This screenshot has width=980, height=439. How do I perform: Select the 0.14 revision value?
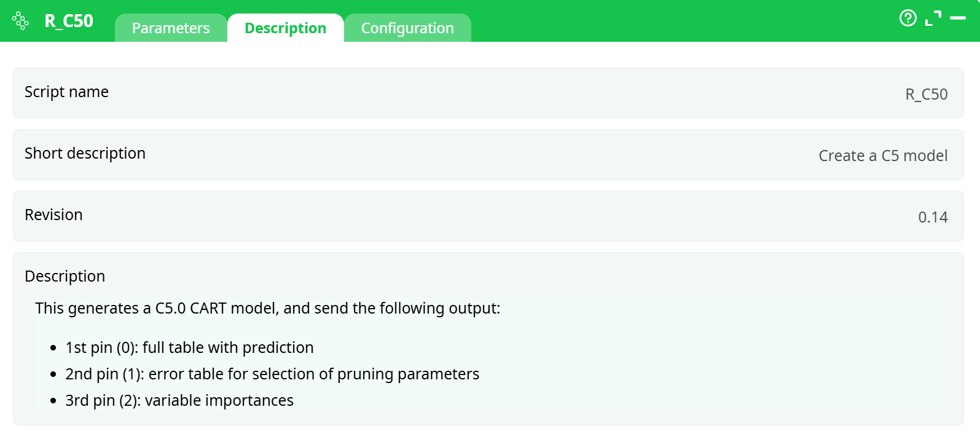(x=932, y=217)
